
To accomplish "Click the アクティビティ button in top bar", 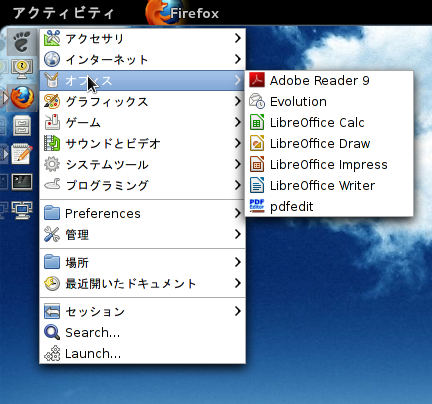I will (x=63, y=13).
